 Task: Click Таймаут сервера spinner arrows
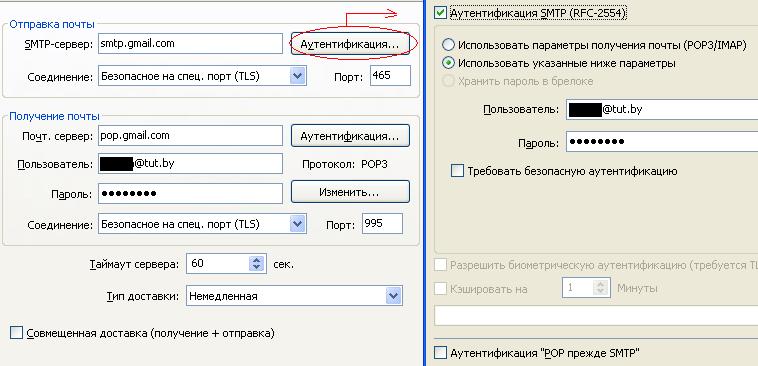257,264
